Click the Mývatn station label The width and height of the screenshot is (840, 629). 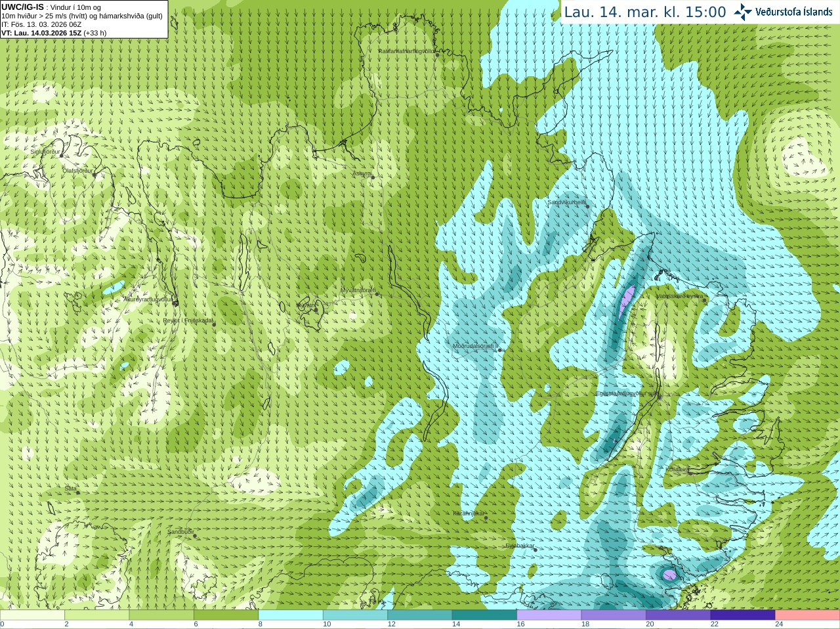pos(306,305)
